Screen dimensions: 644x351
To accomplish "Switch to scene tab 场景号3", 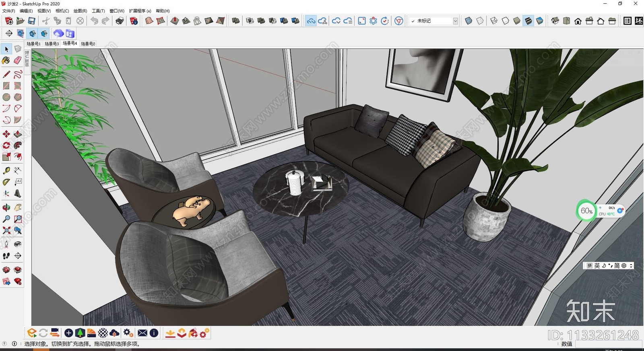I will [x=52, y=43].
